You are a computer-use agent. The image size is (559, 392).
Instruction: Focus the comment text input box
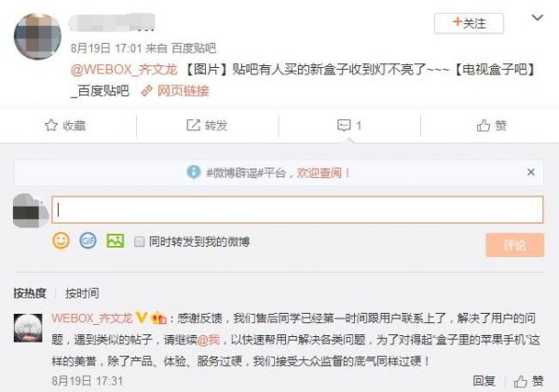(297, 210)
